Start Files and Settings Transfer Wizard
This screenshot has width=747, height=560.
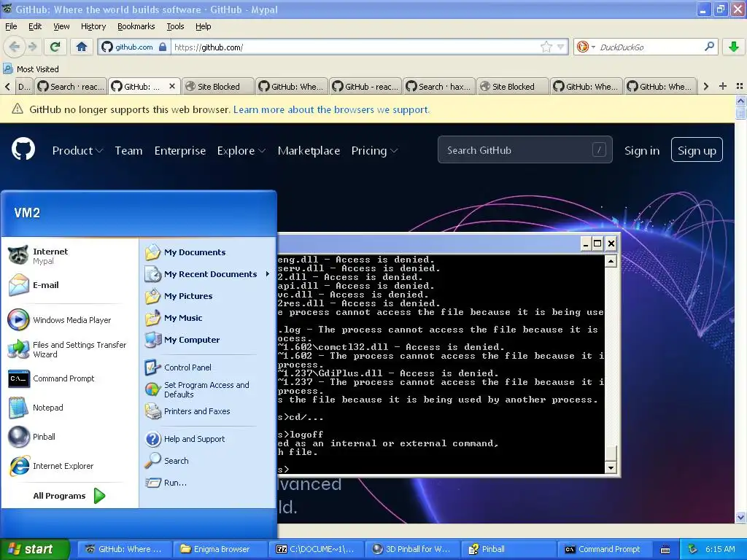tap(68, 349)
